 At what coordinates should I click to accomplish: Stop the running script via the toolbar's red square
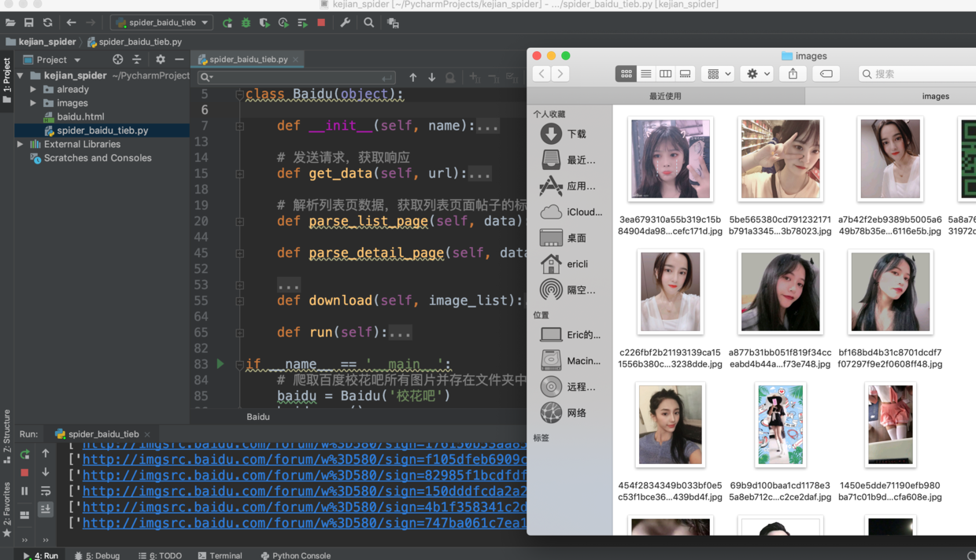(x=321, y=23)
